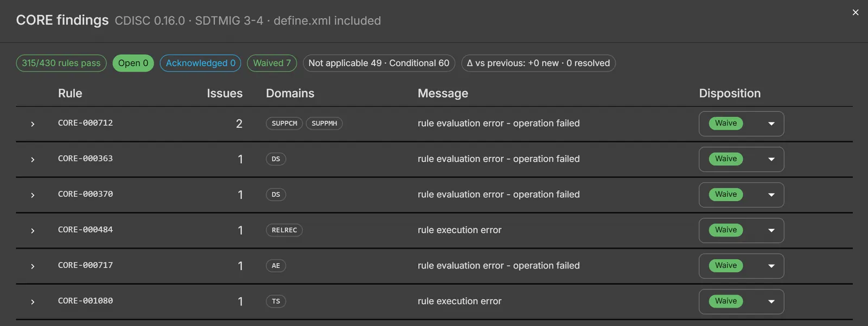Select the TS domain tag
868x326 pixels.
coord(276,301)
